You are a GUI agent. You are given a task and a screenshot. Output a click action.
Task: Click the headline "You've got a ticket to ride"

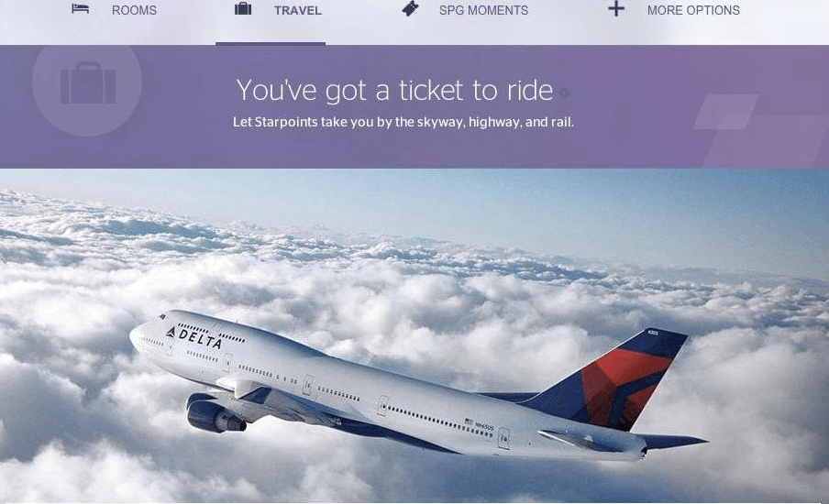coord(394,90)
